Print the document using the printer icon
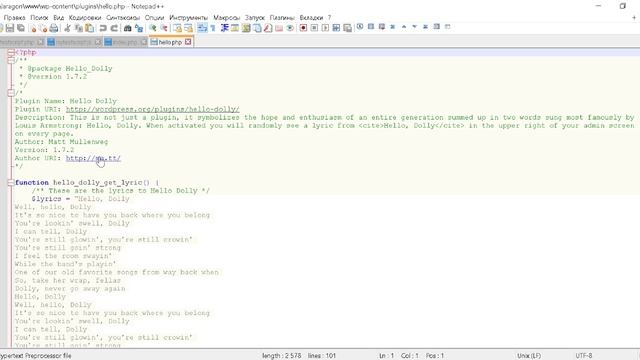This screenshot has width=640, height=360. click(54, 28)
